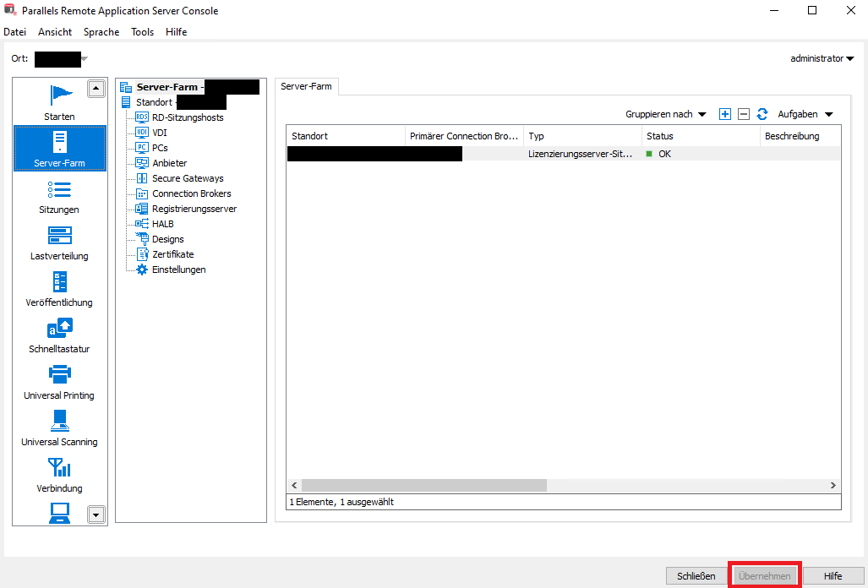868x588 pixels.
Task: Select the Server-Farm tab
Action: tap(307, 86)
